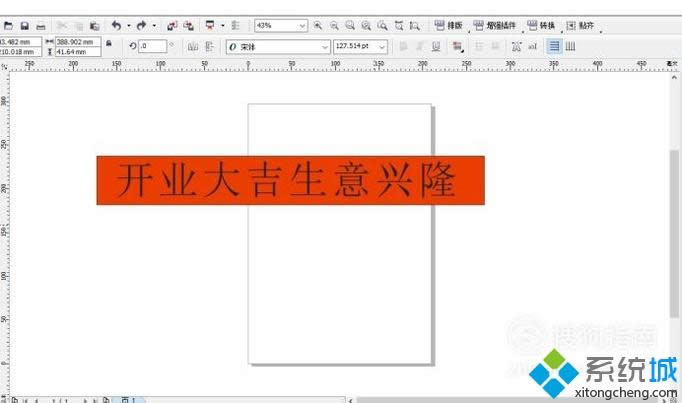Click the rotation angle field

point(152,46)
